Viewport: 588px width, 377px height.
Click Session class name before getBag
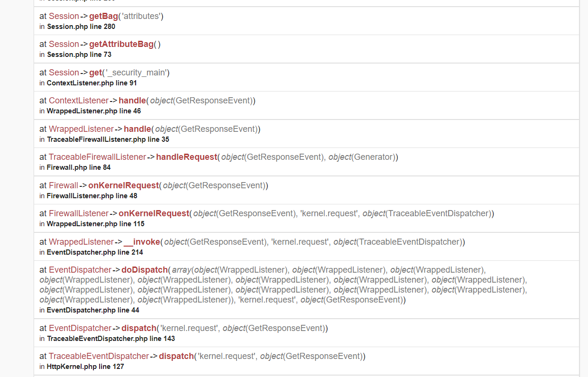(64, 16)
